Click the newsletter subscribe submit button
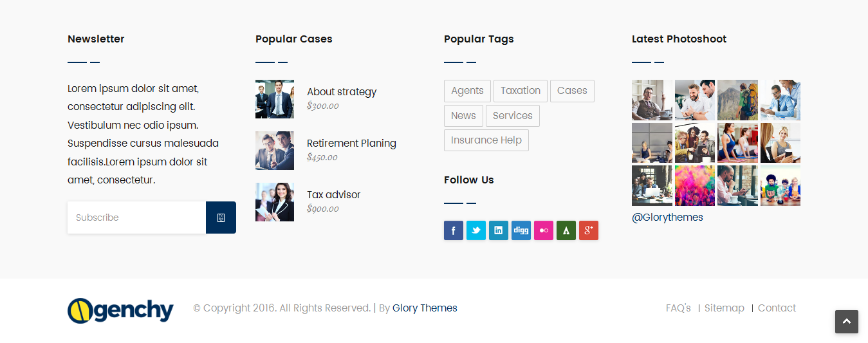868x343 pixels. pos(221,218)
